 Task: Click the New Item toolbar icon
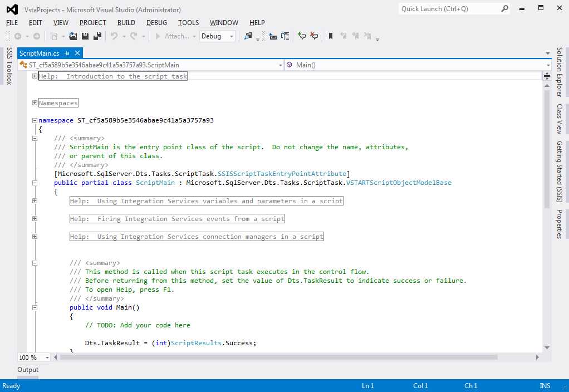pyautogui.click(x=54, y=36)
